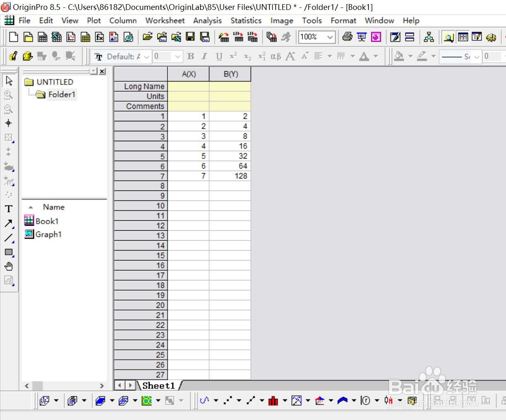Viewport: 506px width, 420px height.
Task: Expand the Line plot type dropdown arrow
Action: [x=216, y=400]
